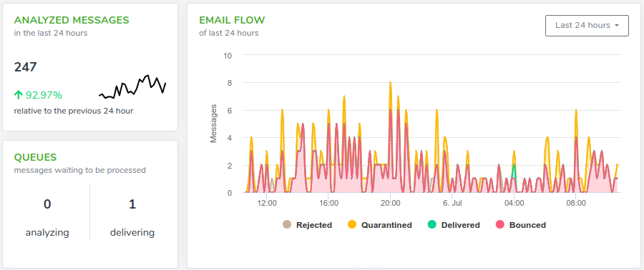Click the 247 analyzed messages count
This screenshot has height=270, width=644.
pyautogui.click(x=26, y=67)
